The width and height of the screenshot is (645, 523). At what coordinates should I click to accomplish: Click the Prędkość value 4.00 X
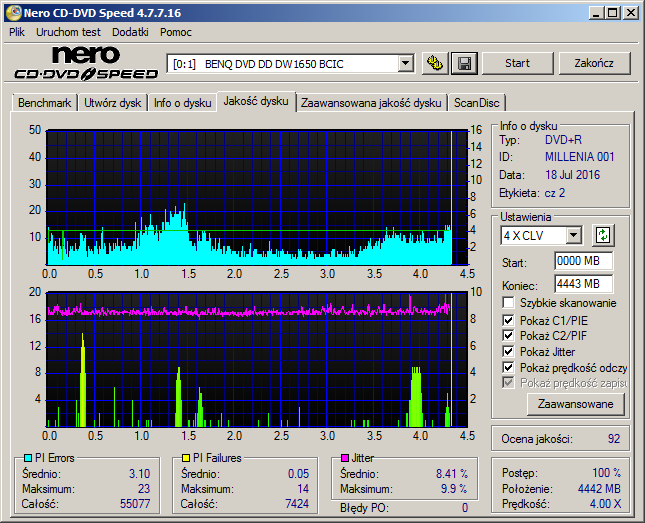(x=605, y=504)
